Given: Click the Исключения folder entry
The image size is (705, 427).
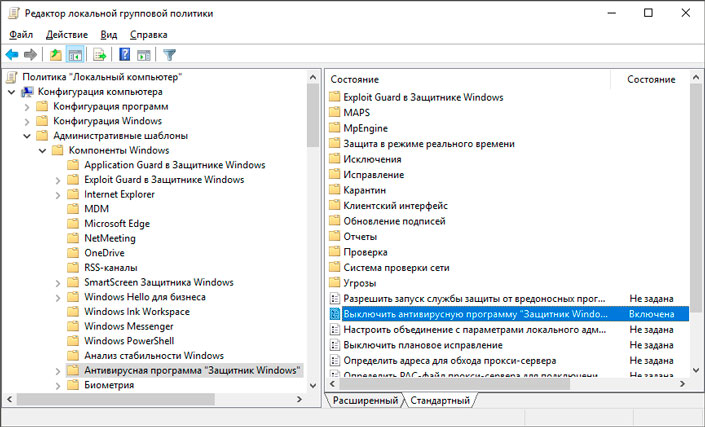Looking at the screenshot, I should pyautogui.click(x=372, y=159).
